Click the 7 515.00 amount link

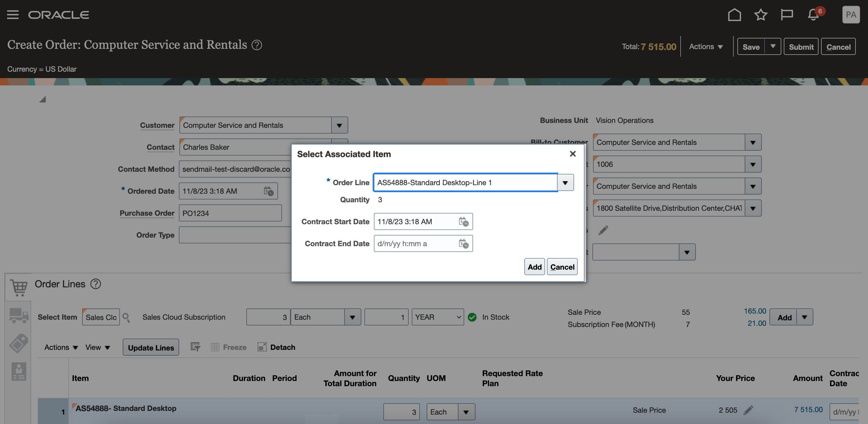[x=808, y=410]
